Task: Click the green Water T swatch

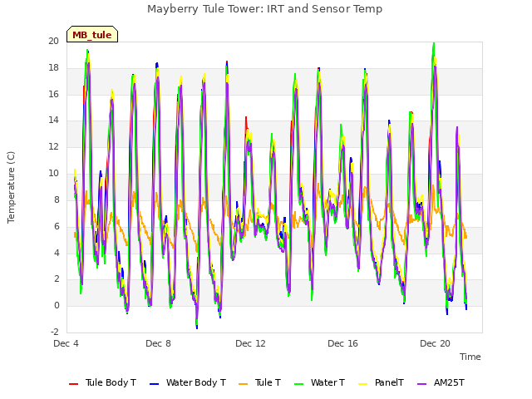Action: [x=299, y=384]
